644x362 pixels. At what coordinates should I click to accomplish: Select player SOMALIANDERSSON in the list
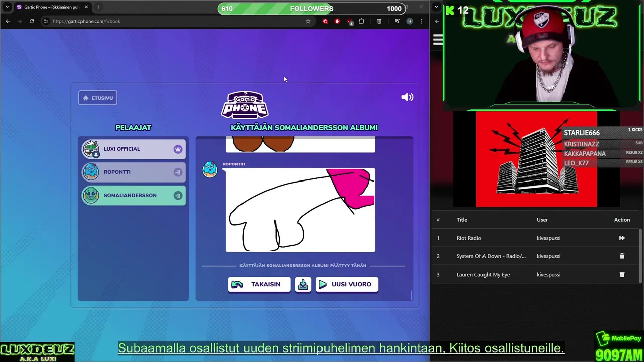(133, 195)
